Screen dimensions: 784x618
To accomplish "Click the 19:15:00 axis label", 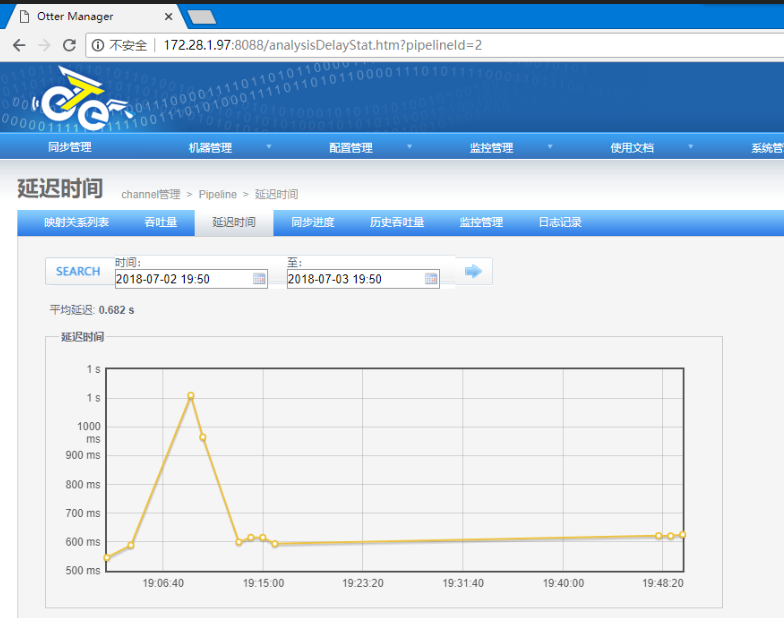I will tap(264, 583).
